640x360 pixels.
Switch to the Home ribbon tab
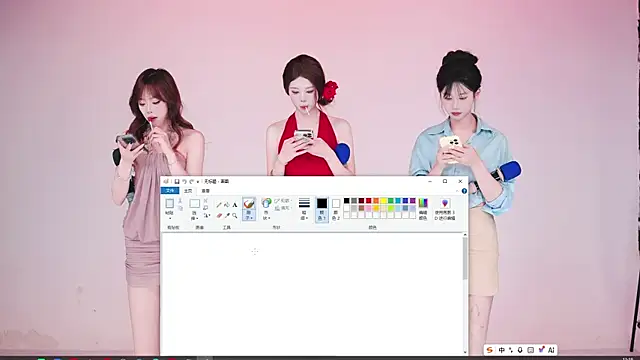(188, 191)
